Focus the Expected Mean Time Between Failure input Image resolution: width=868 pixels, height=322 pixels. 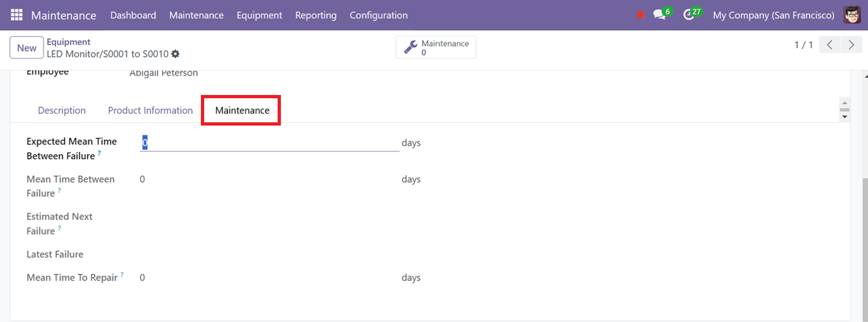pos(269,143)
